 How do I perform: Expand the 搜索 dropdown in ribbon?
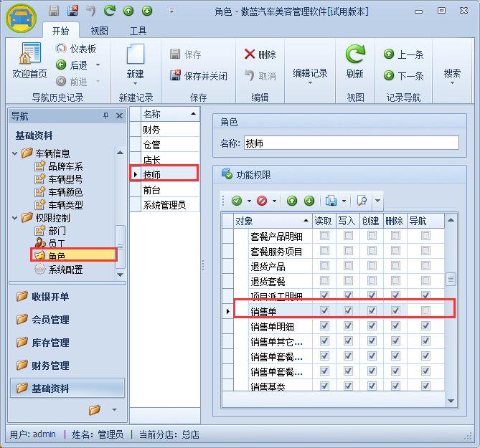click(x=452, y=74)
